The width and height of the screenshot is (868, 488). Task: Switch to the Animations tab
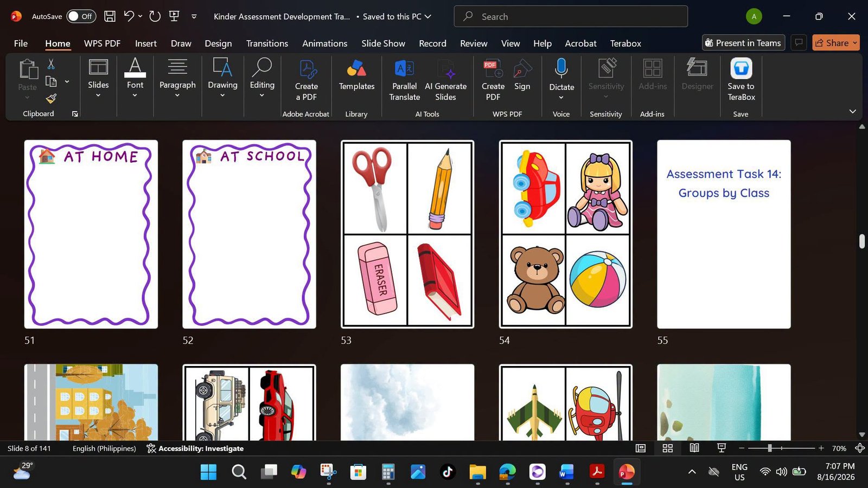(324, 43)
